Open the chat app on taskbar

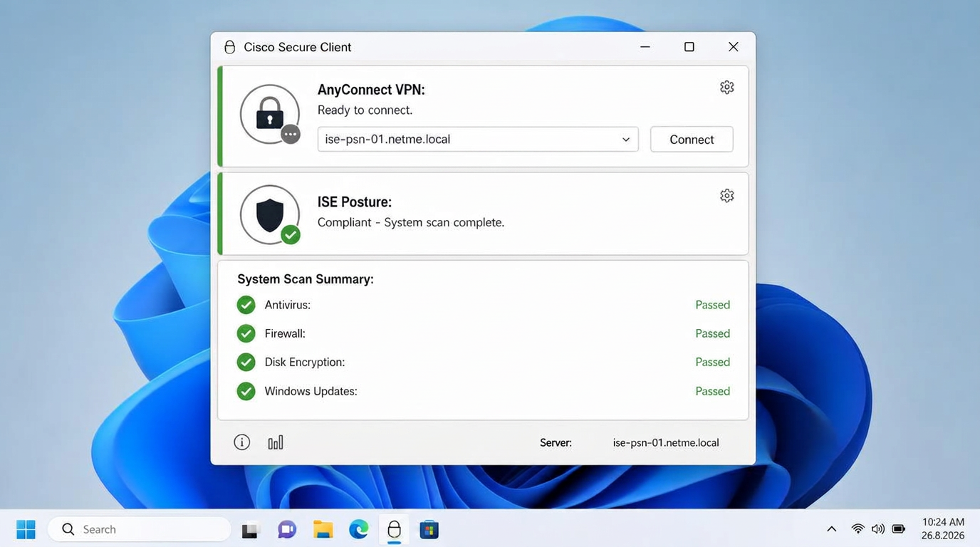click(x=287, y=529)
